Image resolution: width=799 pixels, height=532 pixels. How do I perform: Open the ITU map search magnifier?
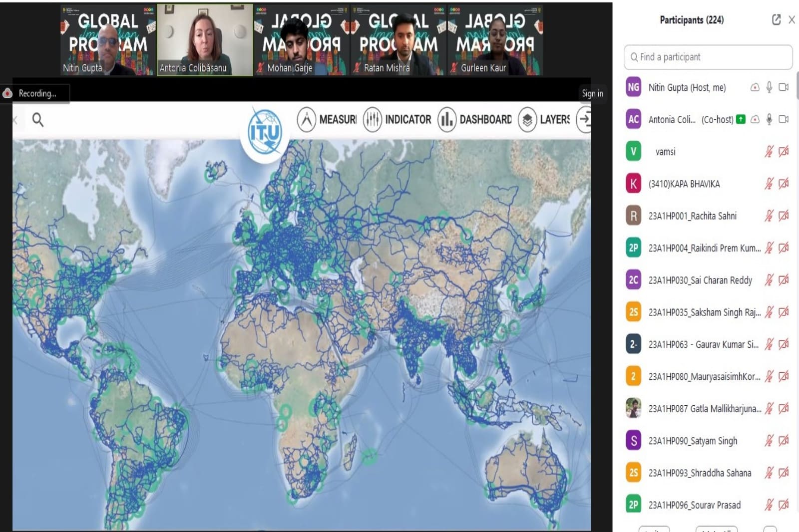37,120
